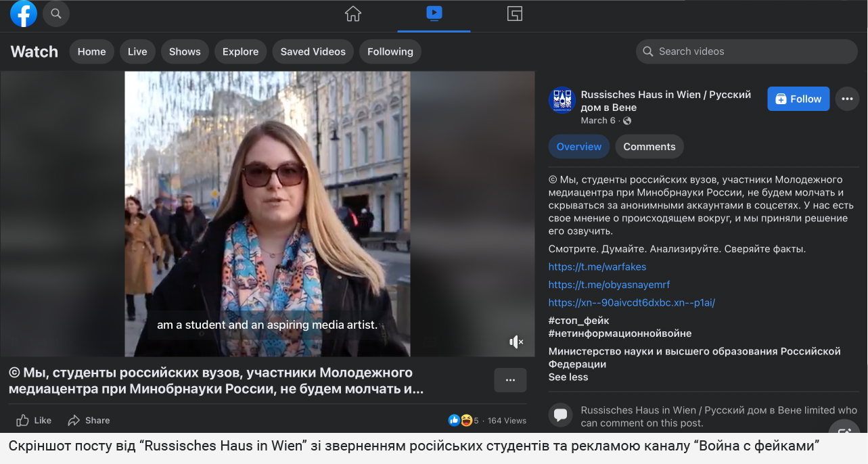868x464 pixels.
Task: Click the video player frame
Action: pos(267,214)
